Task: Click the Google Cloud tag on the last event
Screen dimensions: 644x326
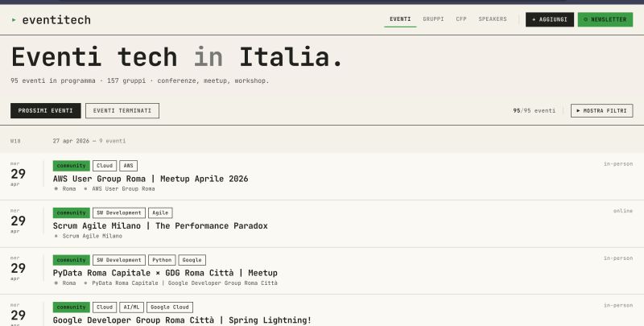Action: click(x=170, y=307)
